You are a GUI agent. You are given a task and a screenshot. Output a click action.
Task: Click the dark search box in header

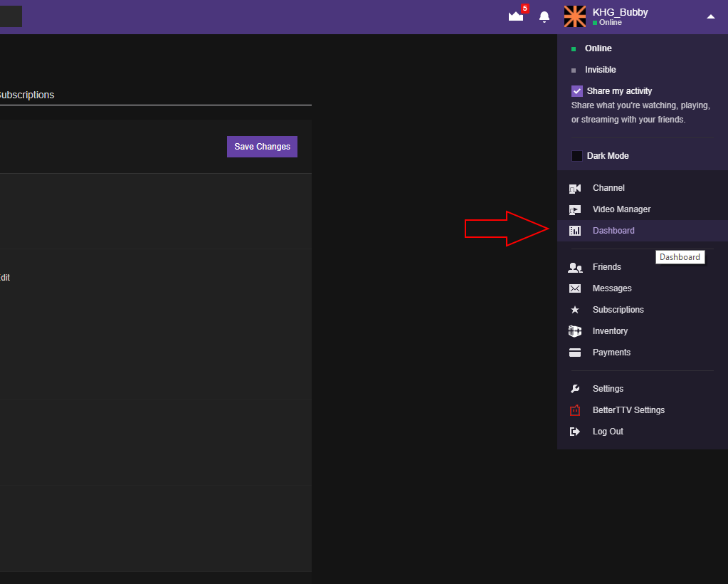11,16
